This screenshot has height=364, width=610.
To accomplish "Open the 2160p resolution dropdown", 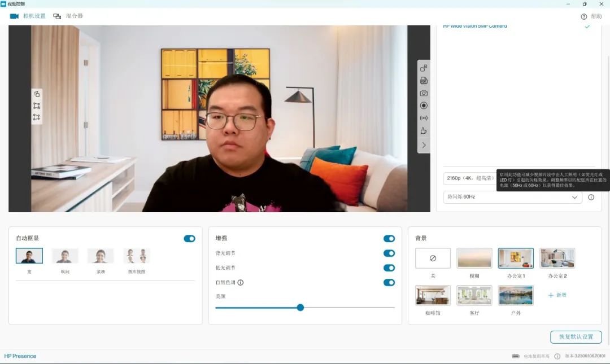I will (470, 178).
